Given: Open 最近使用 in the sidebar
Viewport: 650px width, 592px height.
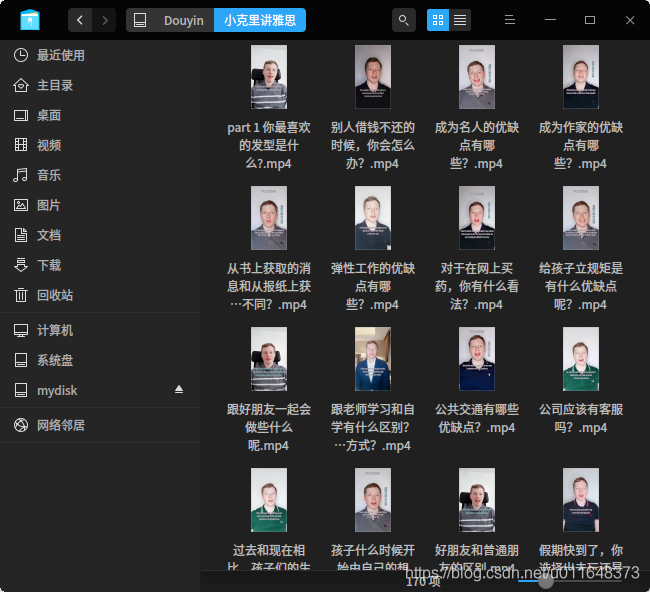Looking at the screenshot, I should [x=100, y=55].
